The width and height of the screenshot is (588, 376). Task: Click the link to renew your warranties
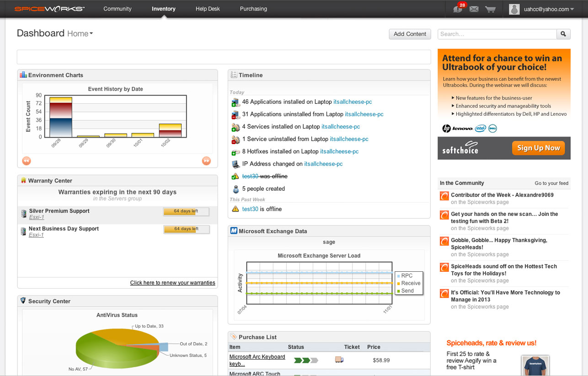click(172, 282)
